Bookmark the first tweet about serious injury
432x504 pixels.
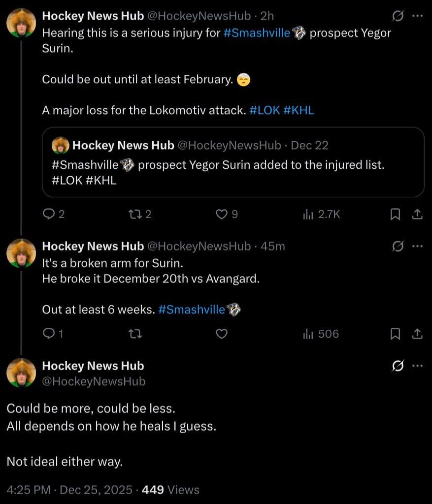pos(395,214)
